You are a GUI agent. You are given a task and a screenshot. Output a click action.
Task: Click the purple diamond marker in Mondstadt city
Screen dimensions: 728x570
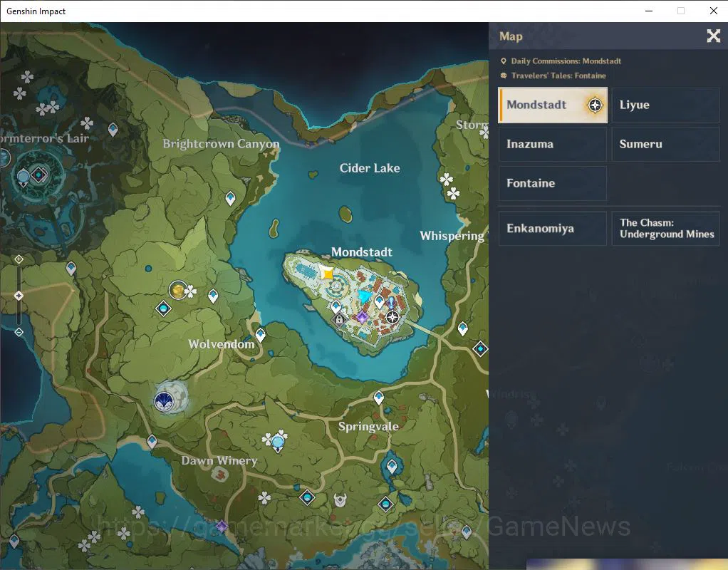[362, 318]
